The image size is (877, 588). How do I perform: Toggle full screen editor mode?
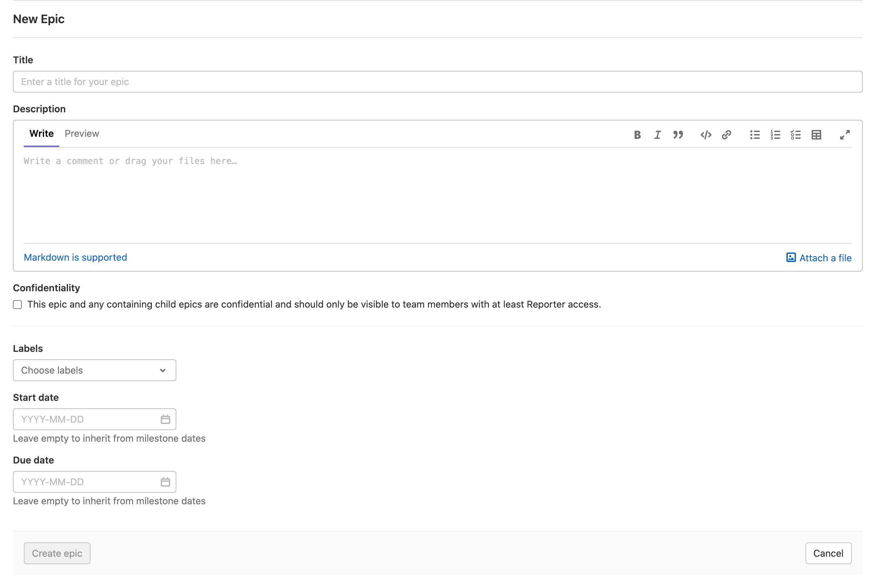point(845,135)
